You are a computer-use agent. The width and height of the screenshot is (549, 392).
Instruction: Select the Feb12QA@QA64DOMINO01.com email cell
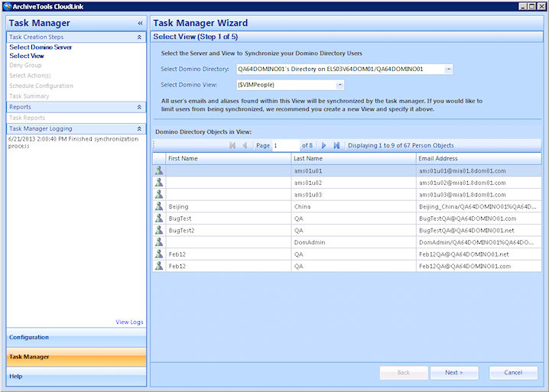coord(479,266)
